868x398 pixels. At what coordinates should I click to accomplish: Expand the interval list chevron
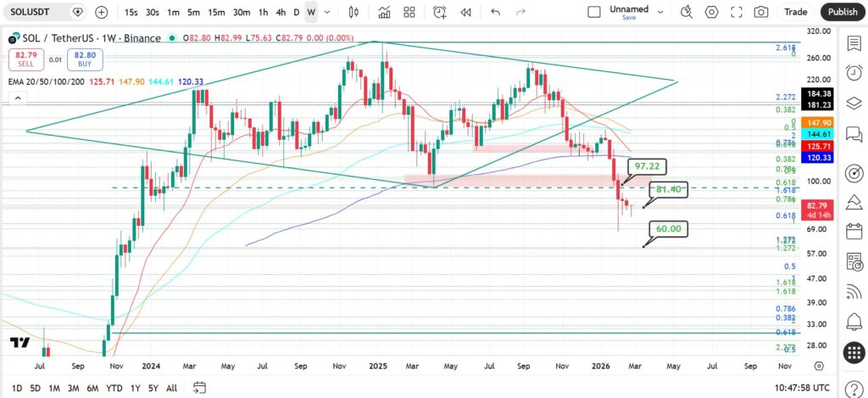pos(327,12)
